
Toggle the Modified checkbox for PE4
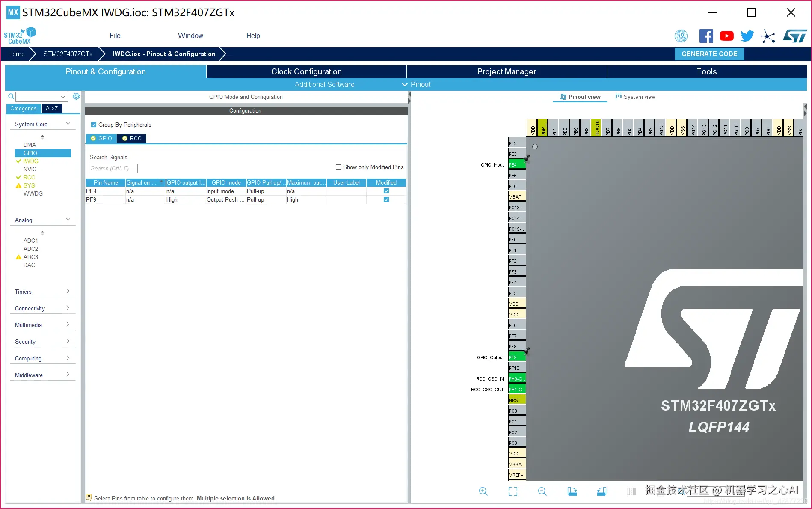point(386,191)
